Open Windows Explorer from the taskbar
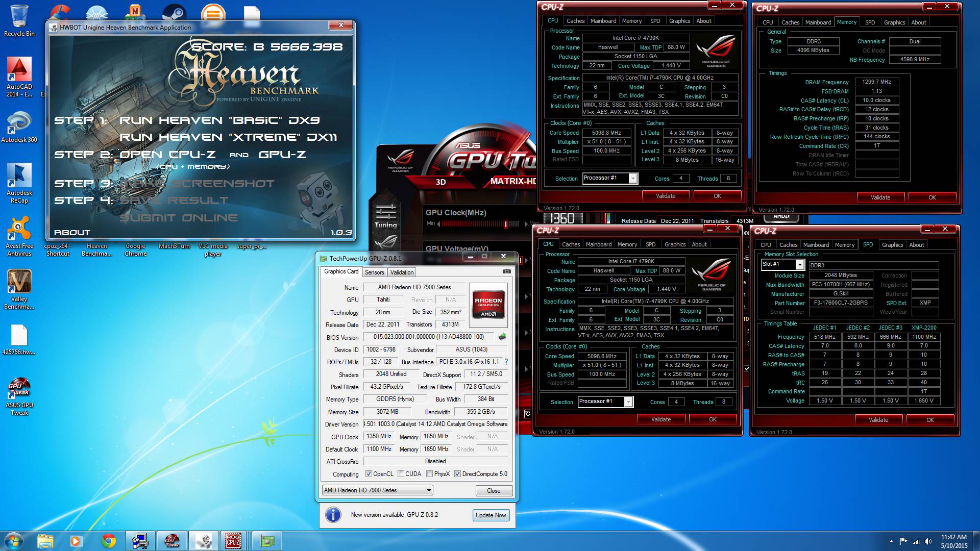 45,541
